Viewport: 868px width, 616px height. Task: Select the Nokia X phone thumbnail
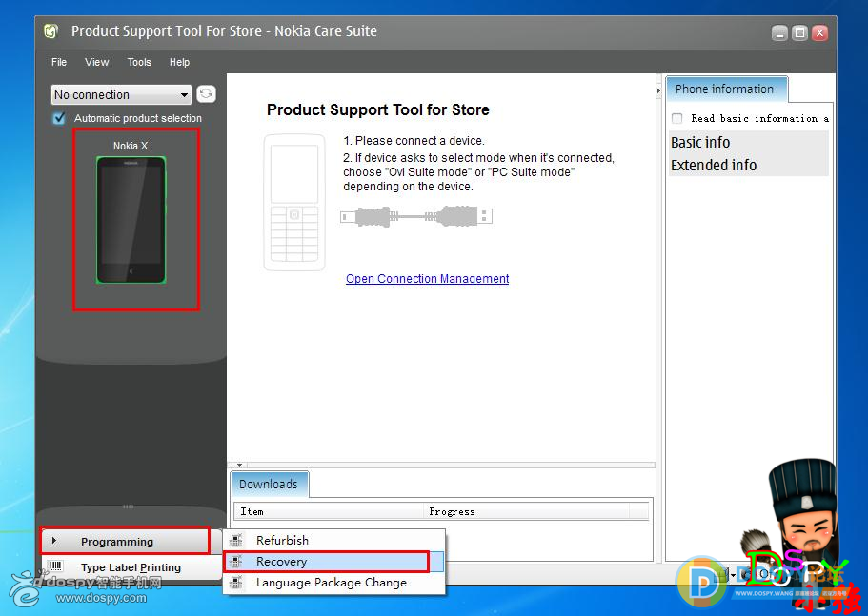tap(131, 220)
